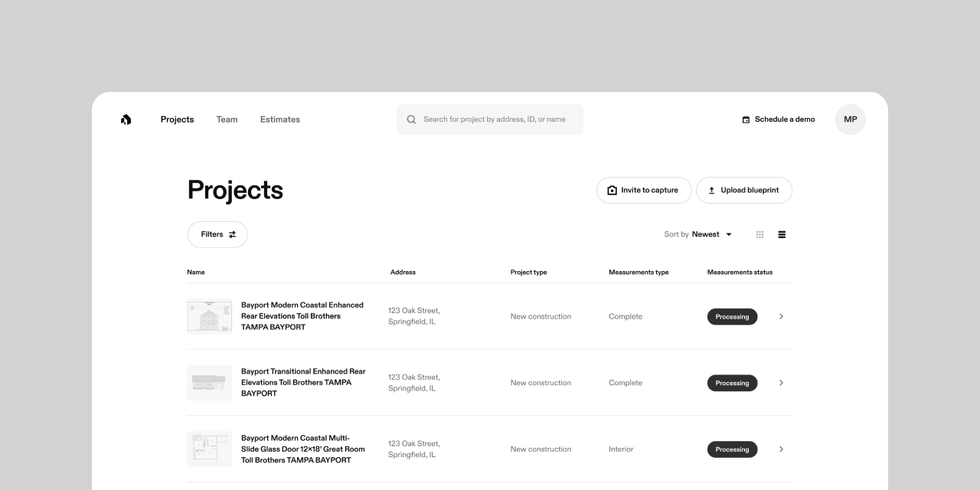Screen dimensions: 980x490
Task: Open the Estimates section
Action: tap(279, 119)
